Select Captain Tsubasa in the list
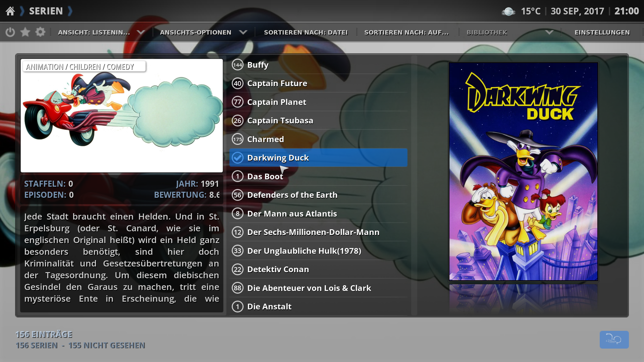The image size is (644, 362). 318,121
